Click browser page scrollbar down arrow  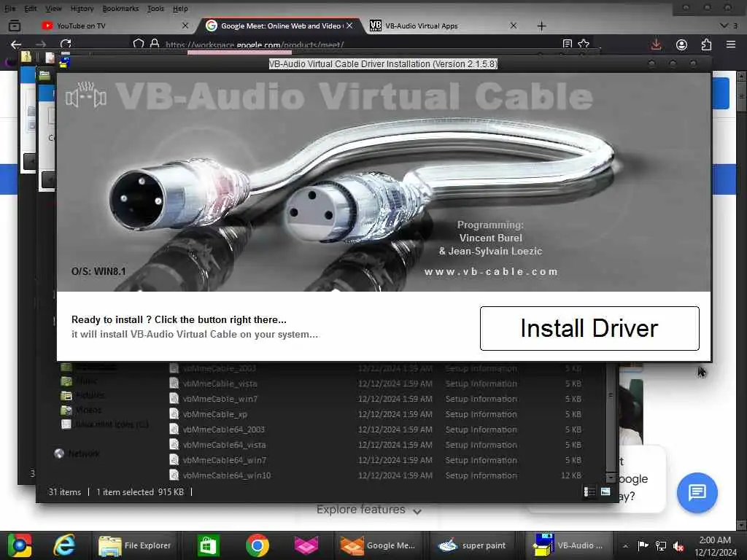pyautogui.click(x=741, y=525)
